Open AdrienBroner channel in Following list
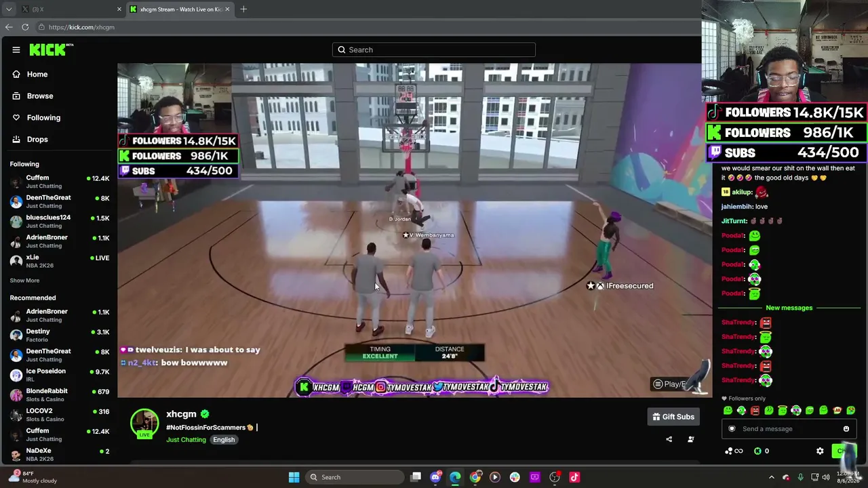Image resolution: width=868 pixels, height=488 pixels. click(59, 241)
